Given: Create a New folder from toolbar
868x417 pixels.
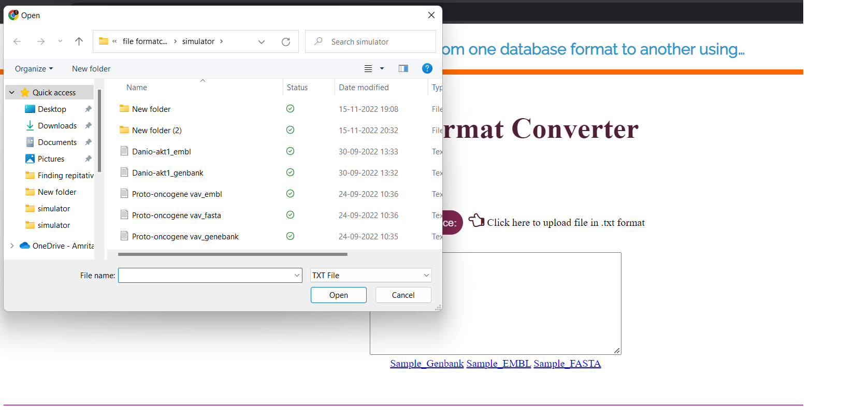Looking at the screenshot, I should click(91, 68).
